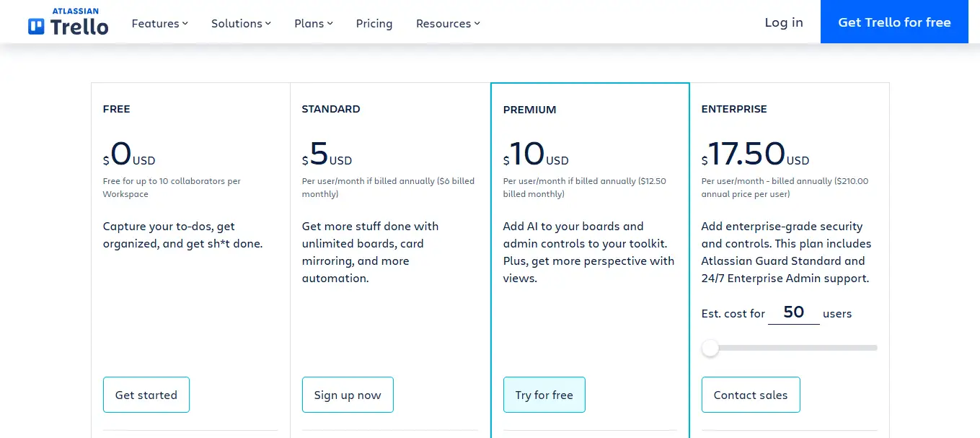
Task: Click Sign up now for the Standard plan
Action: [x=348, y=395]
